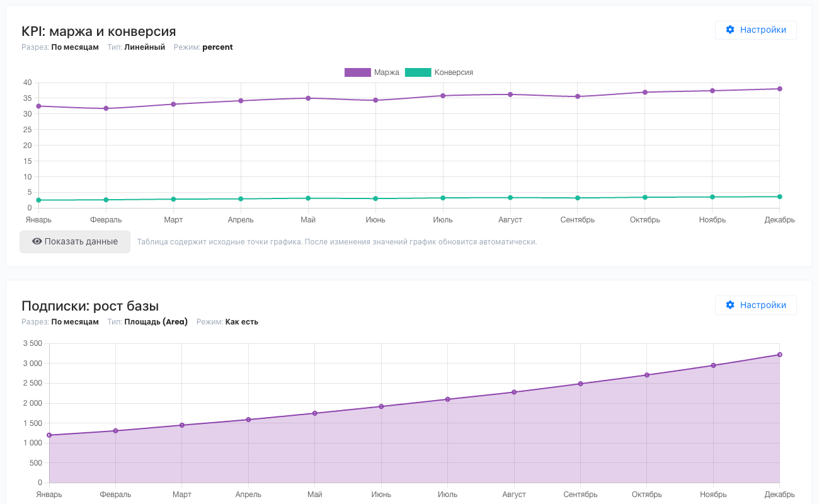Image resolution: width=819 pixels, height=504 pixels.
Task: Click the Конверсия data point for Июль
Action: click(x=443, y=198)
